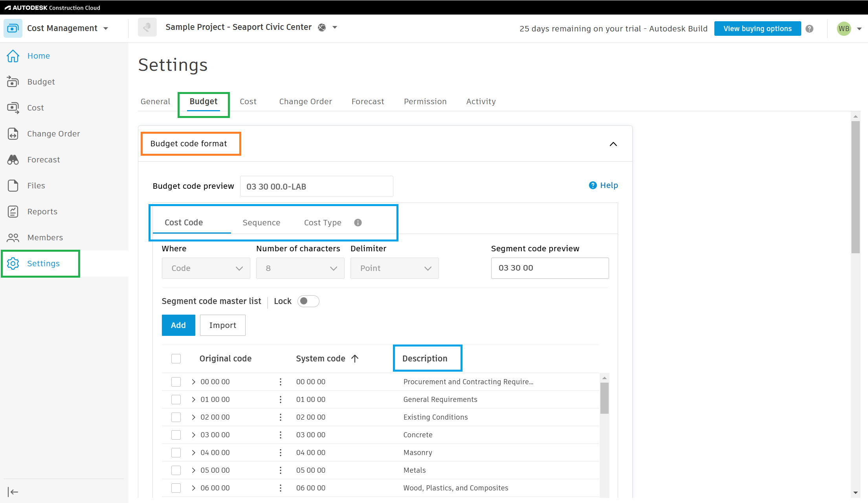Open row menu for 01 00 00
This screenshot has height=503, width=868.
(281, 400)
